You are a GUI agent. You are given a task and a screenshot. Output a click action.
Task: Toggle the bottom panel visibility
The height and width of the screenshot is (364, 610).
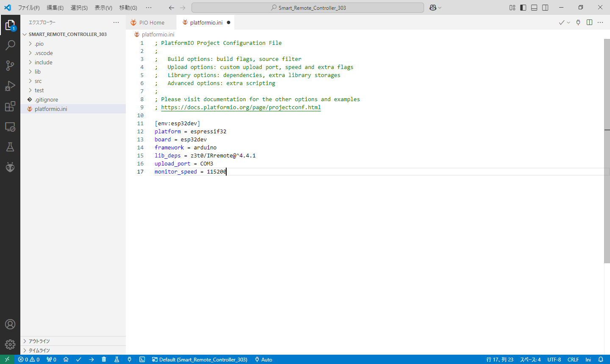click(x=534, y=8)
